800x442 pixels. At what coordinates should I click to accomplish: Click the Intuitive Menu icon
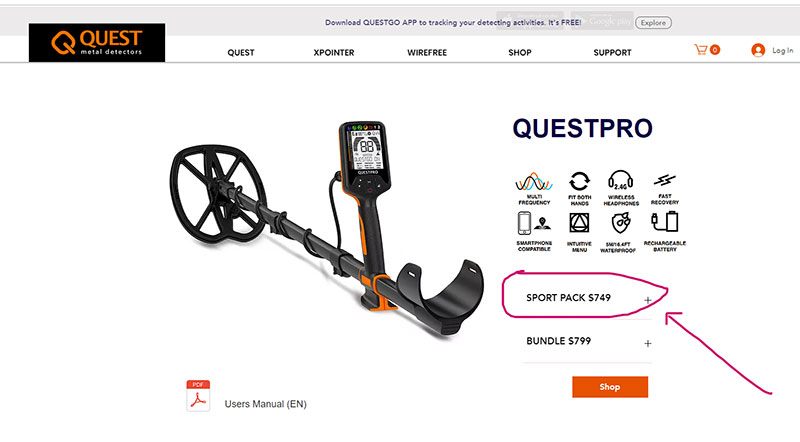[x=579, y=224]
